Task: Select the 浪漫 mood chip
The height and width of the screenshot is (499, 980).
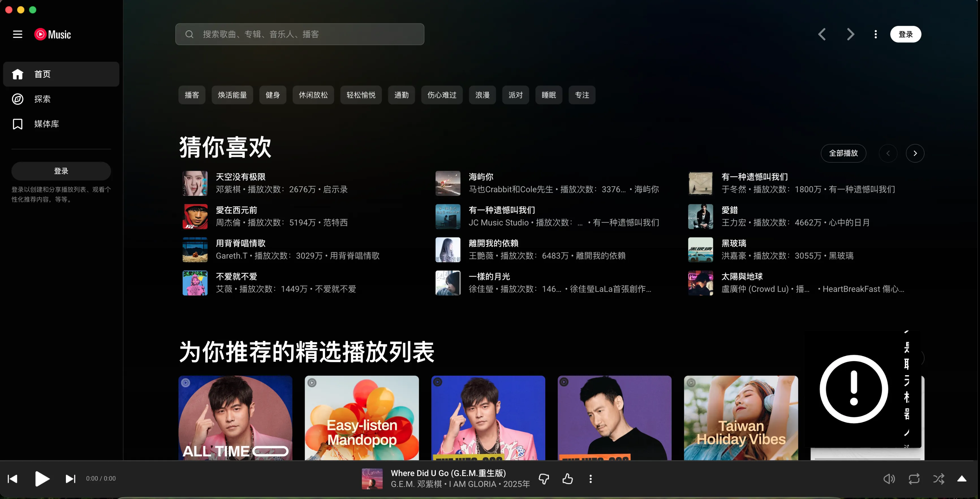Action: coord(483,95)
